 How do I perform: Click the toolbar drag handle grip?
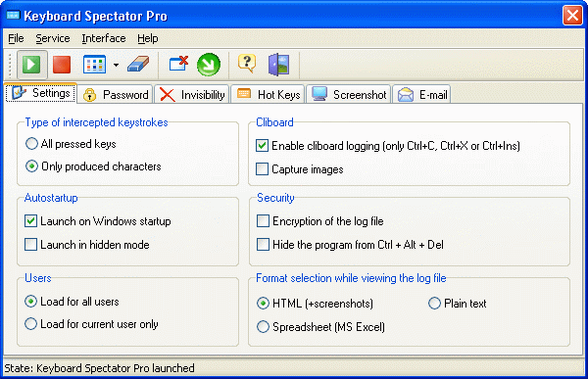point(10,65)
